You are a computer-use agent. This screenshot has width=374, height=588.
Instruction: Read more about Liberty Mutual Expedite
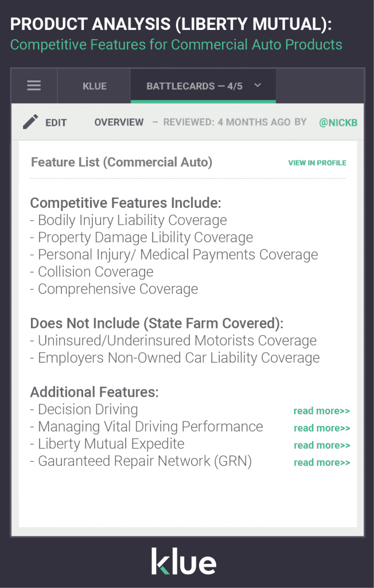coord(321,445)
